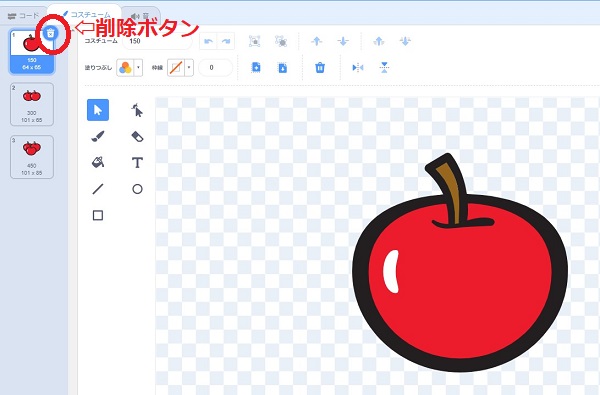Click the Copy icon
Screen dimensions: 600x395
tap(256, 68)
